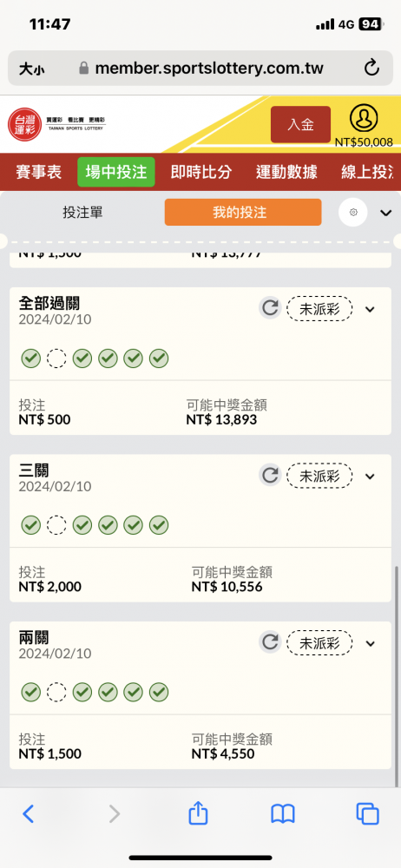Open the member account profile icon
This screenshot has width=401, height=868.
[364, 118]
